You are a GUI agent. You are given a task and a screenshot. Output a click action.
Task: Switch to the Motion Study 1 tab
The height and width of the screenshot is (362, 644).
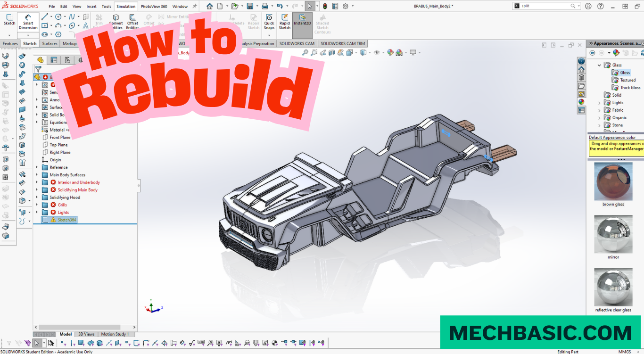pyautogui.click(x=115, y=334)
